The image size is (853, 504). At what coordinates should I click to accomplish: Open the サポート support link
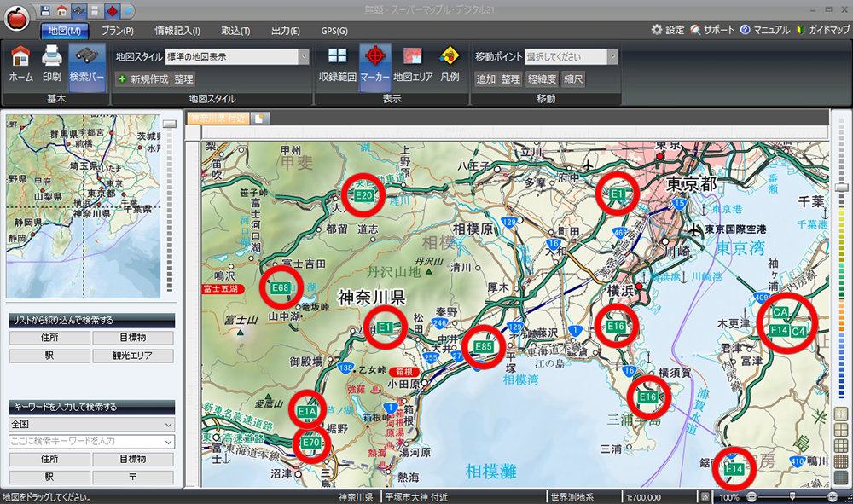[x=712, y=30]
